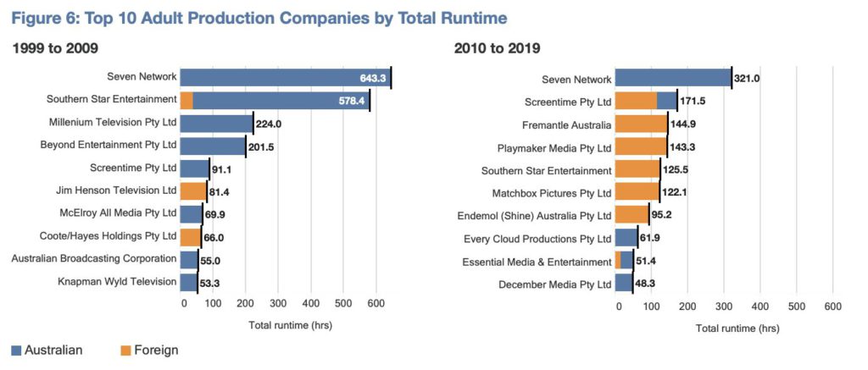The height and width of the screenshot is (370, 868).
Task: Click the 53.3 value label
Action: [210, 284]
